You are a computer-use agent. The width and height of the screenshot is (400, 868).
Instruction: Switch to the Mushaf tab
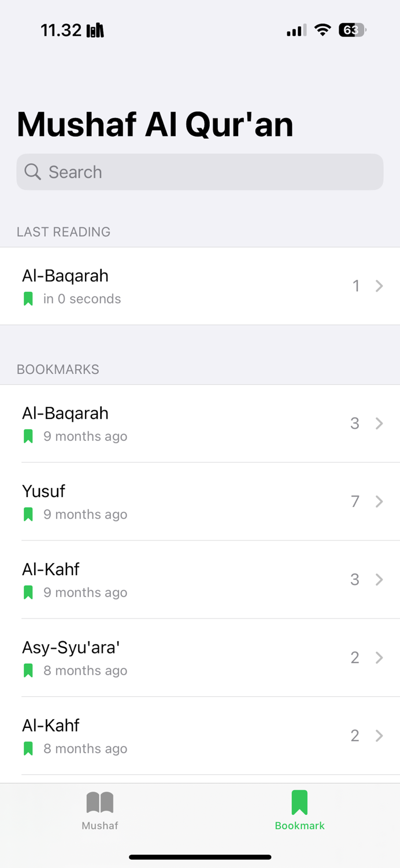coord(99,809)
